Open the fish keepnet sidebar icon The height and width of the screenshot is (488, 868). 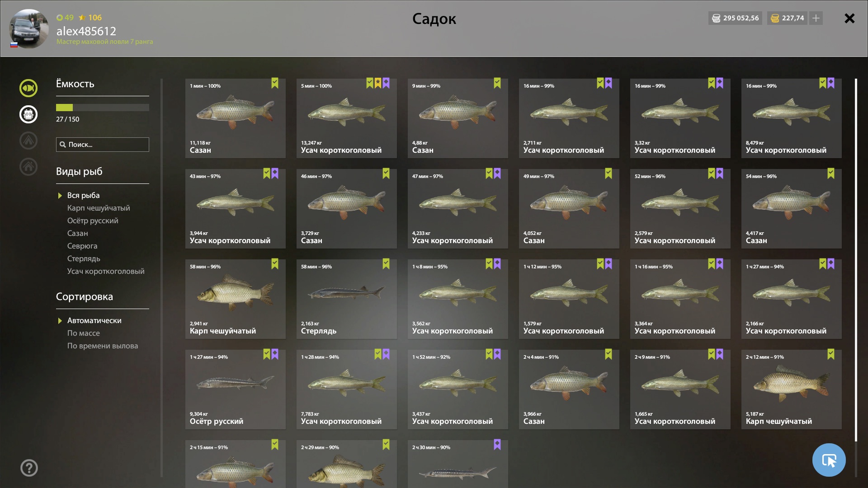tap(28, 88)
